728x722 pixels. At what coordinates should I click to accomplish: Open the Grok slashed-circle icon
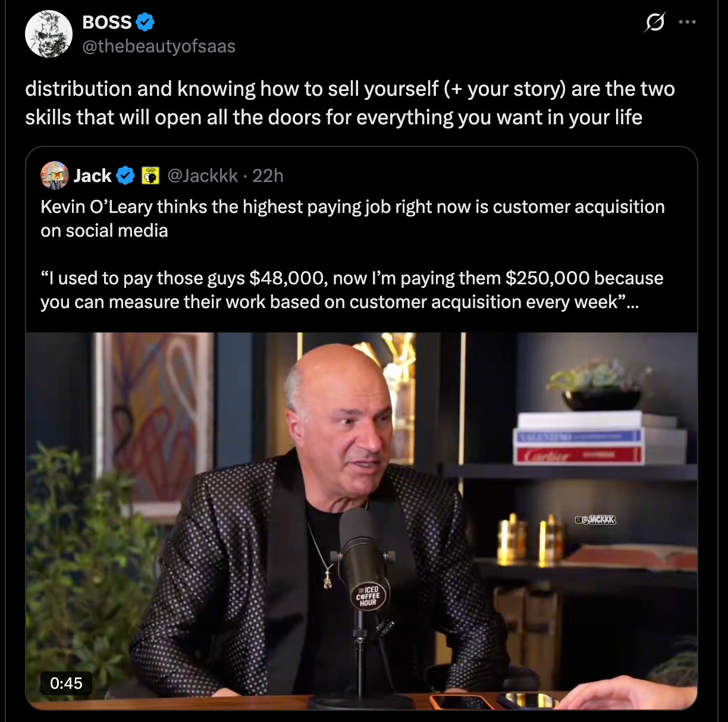tap(655, 23)
